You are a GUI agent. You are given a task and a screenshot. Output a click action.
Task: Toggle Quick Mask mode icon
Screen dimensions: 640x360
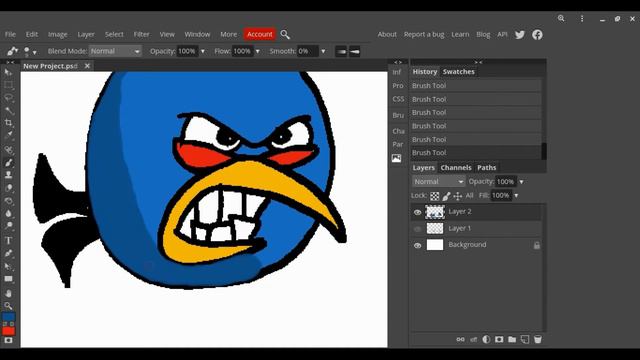(x=8, y=340)
